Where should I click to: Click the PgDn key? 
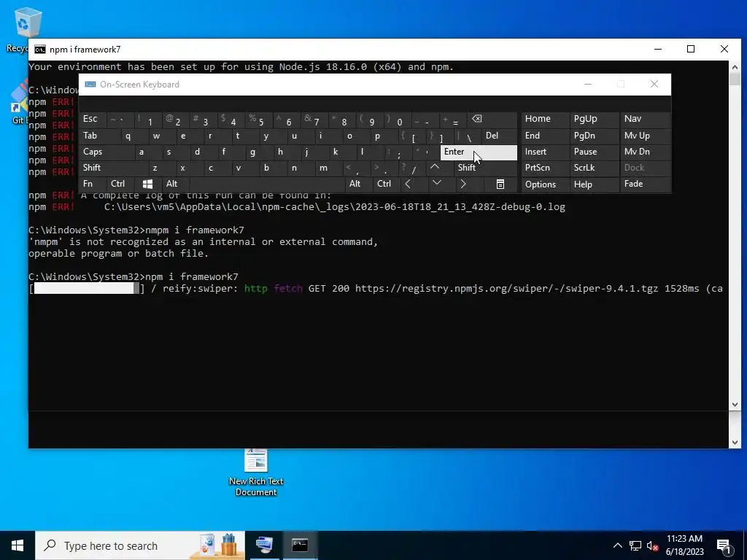point(594,136)
